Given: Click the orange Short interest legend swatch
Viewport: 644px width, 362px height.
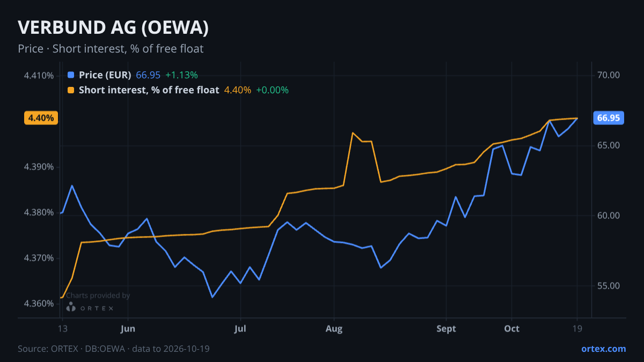Looking at the screenshot, I should pos(71,90).
